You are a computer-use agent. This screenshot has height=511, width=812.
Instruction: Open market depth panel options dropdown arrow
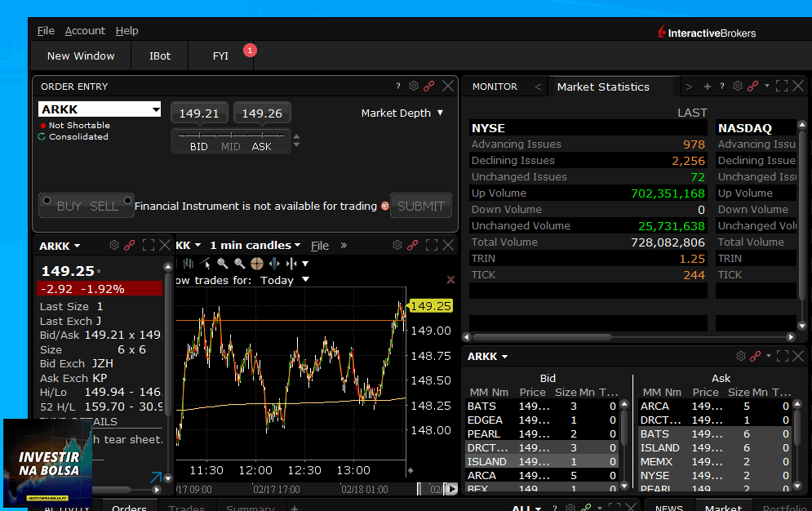click(769, 356)
